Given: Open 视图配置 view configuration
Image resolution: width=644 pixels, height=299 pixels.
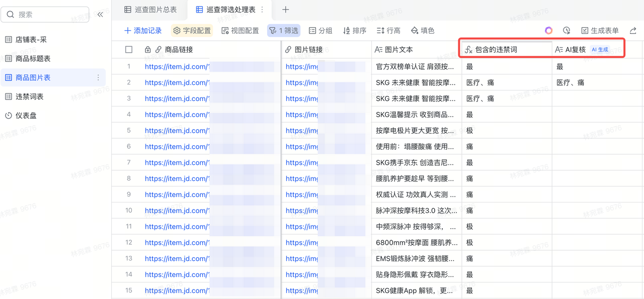Looking at the screenshot, I should (240, 31).
